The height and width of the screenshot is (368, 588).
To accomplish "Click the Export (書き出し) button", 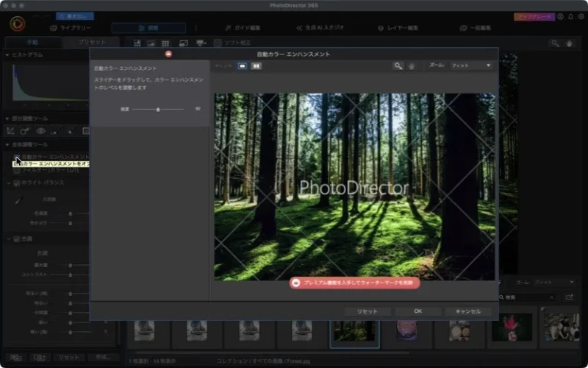I will [x=75, y=16].
